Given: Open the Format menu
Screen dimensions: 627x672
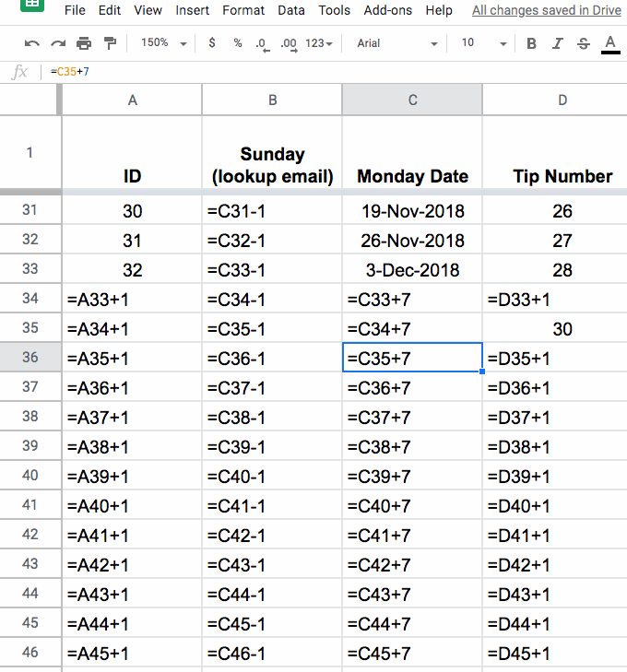Looking at the screenshot, I should 243,10.
